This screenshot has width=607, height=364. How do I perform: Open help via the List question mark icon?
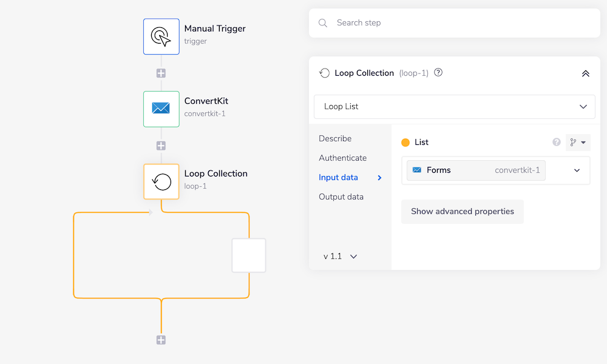click(556, 142)
